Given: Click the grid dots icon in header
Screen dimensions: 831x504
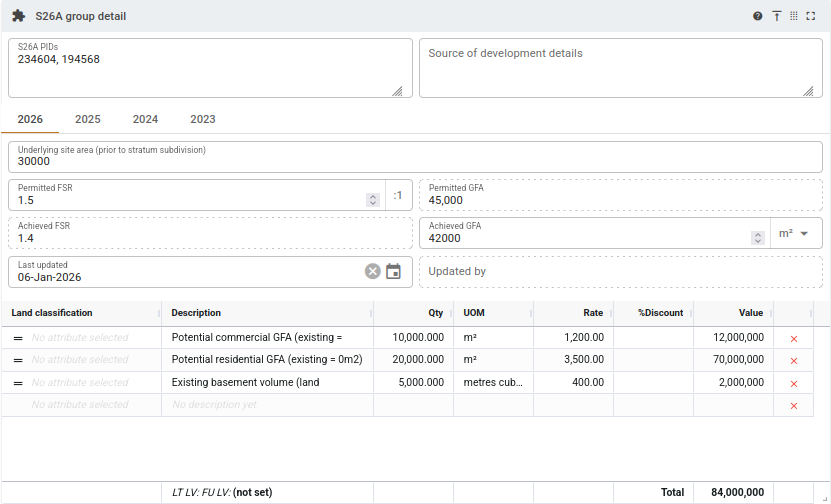Looking at the screenshot, I should (794, 16).
